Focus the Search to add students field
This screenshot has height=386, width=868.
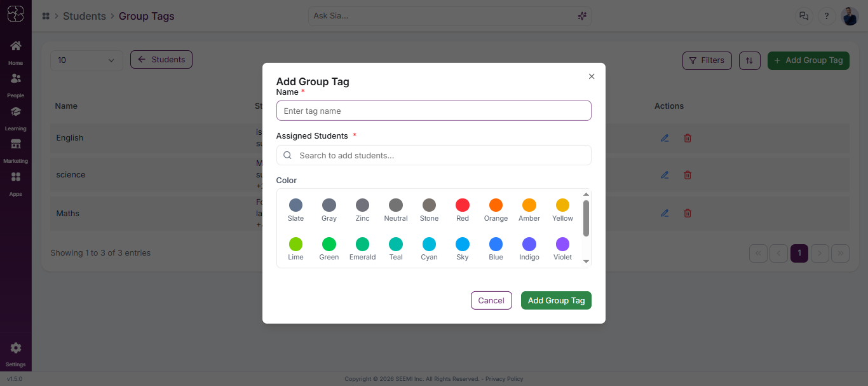point(434,155)
